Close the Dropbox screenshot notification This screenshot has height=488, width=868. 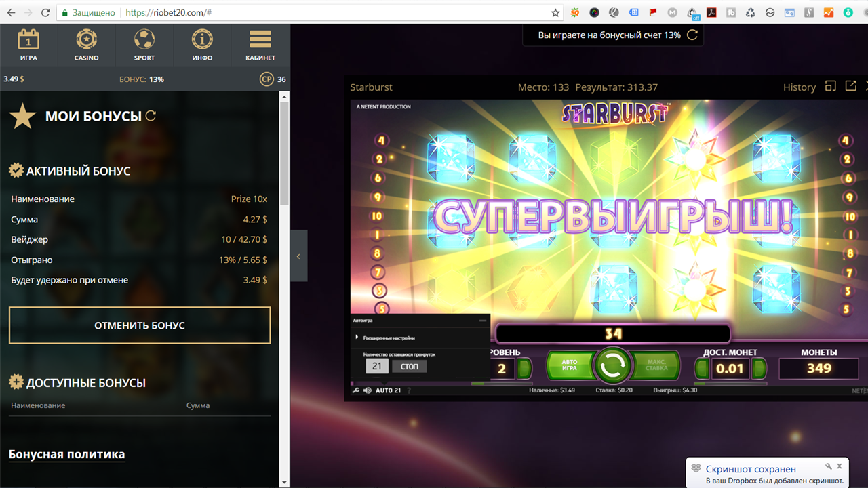(x=840, y=466)
